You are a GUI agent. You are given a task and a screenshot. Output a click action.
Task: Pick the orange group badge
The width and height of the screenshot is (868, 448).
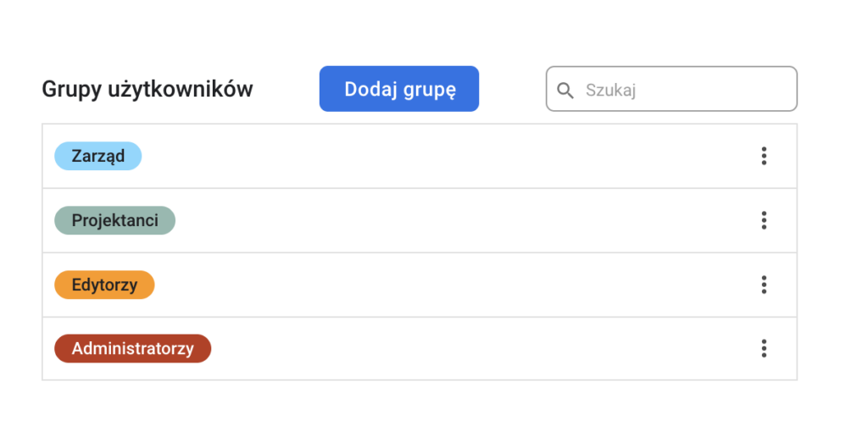104,285
